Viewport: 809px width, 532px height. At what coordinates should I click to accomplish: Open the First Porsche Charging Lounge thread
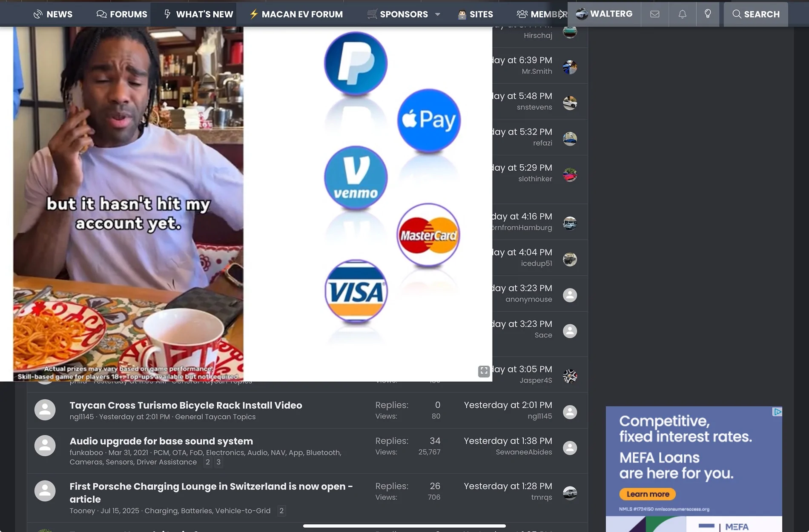point(211,492)
